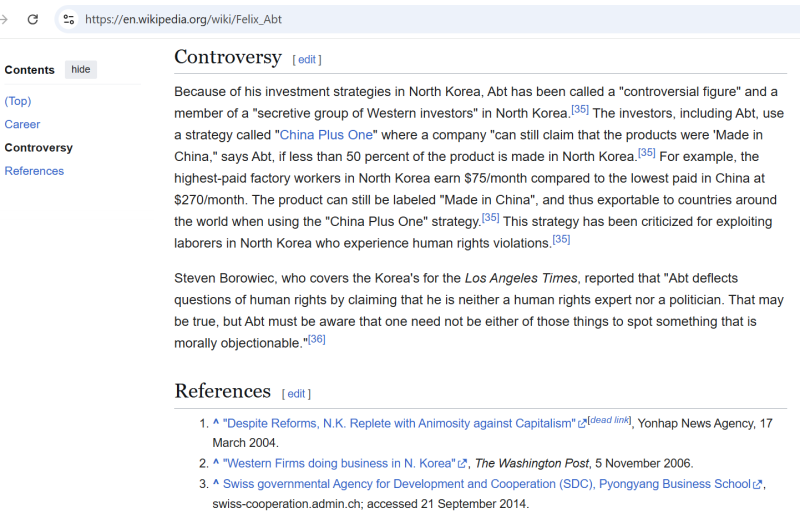
Task: Click the site information icon in address bar
Action: [x=68, y=19]
